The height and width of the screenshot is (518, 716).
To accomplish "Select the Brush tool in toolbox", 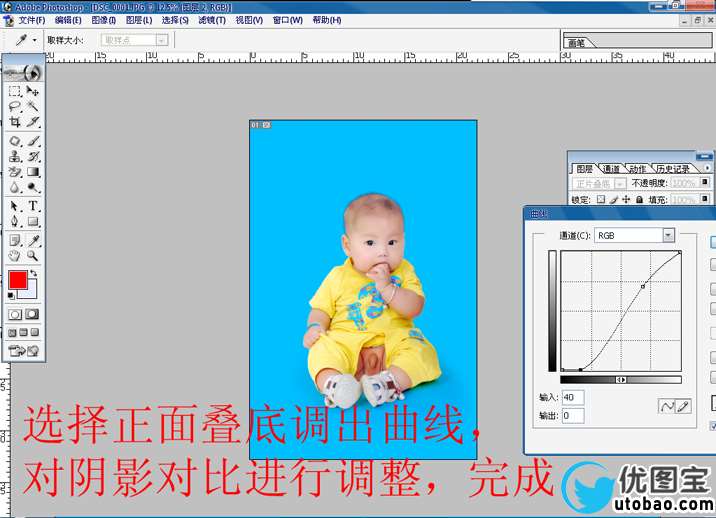I will tap(32, 141).
